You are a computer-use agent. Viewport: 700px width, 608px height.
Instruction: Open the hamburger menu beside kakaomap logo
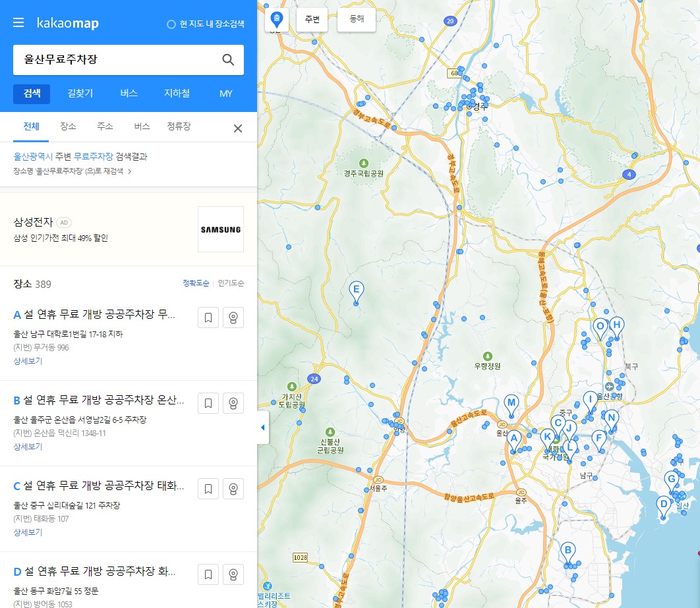click(18, 22)
